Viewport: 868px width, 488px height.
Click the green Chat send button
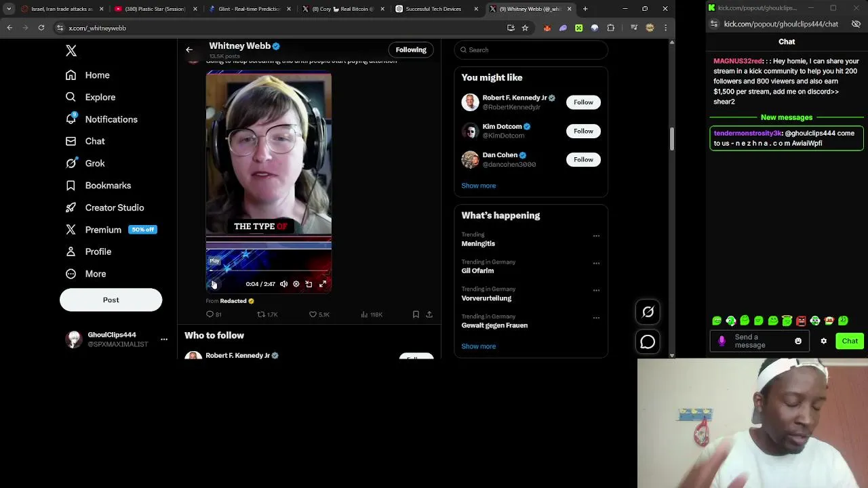point(850,341)
